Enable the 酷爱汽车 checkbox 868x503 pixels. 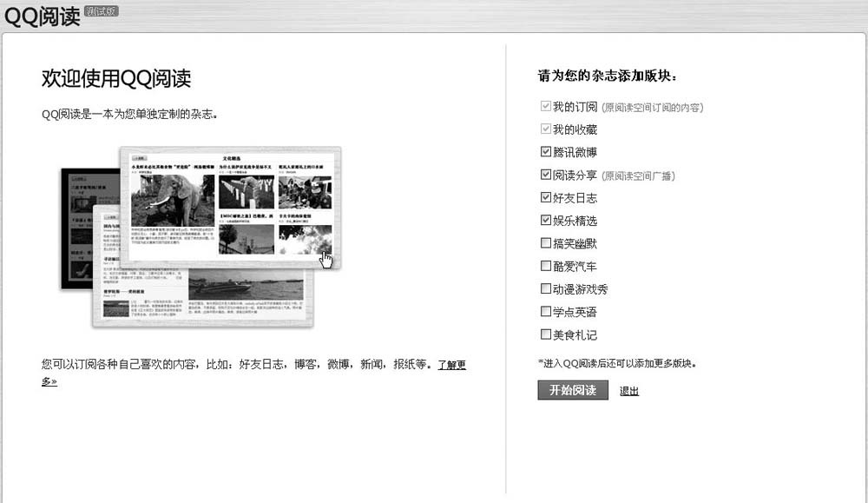[545, 265]
